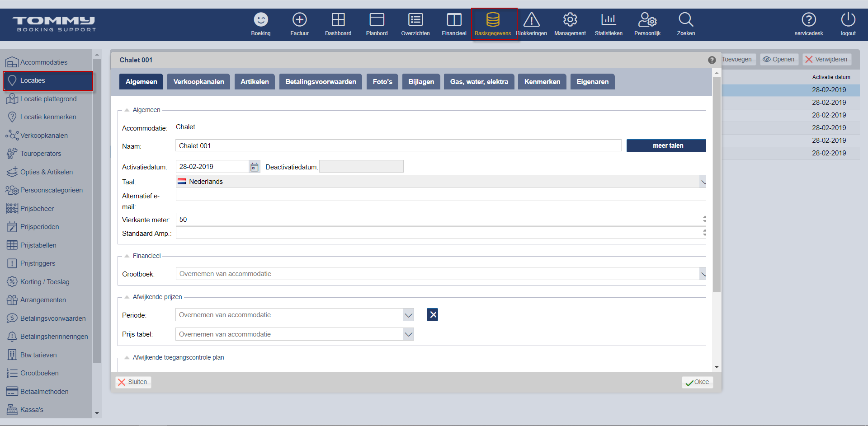
Task: Switch to the Verkoopkanalen tab
Action: point(199,82)
